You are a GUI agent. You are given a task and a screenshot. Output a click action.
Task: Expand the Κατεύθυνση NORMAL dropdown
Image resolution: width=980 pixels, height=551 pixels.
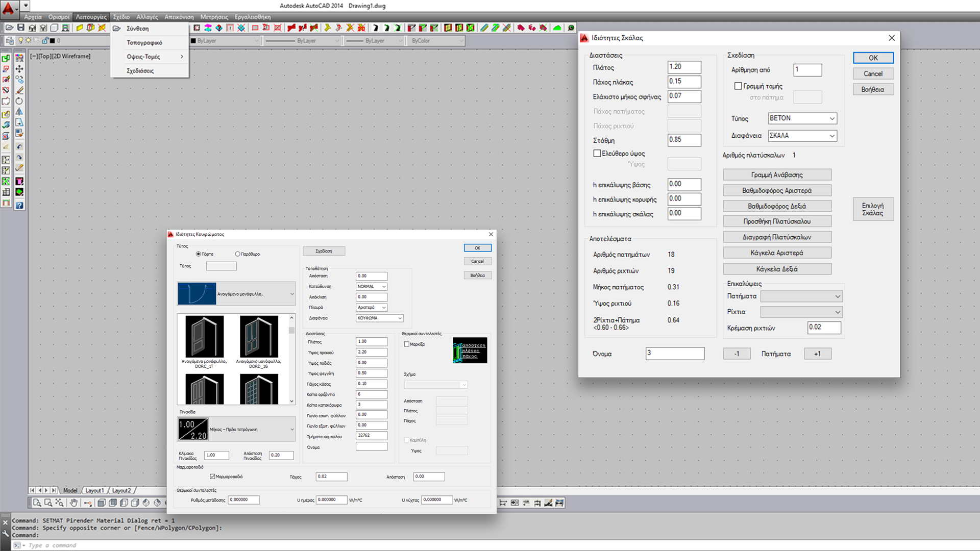coord(372,287)
